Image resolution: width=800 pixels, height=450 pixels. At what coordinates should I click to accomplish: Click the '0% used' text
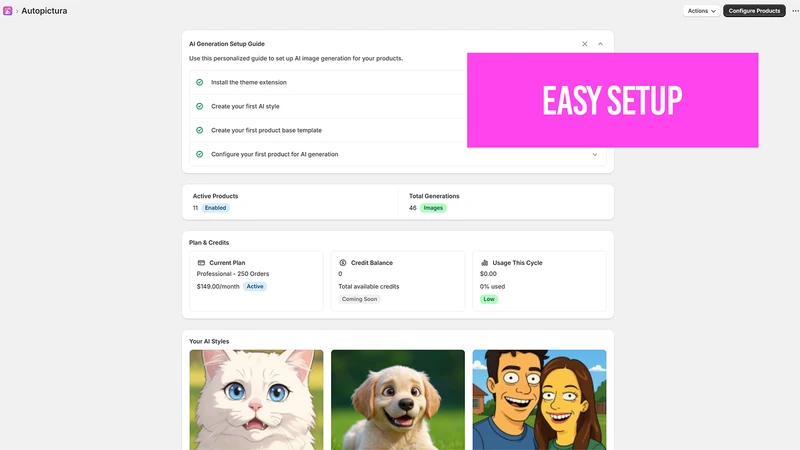pos(492,287)
